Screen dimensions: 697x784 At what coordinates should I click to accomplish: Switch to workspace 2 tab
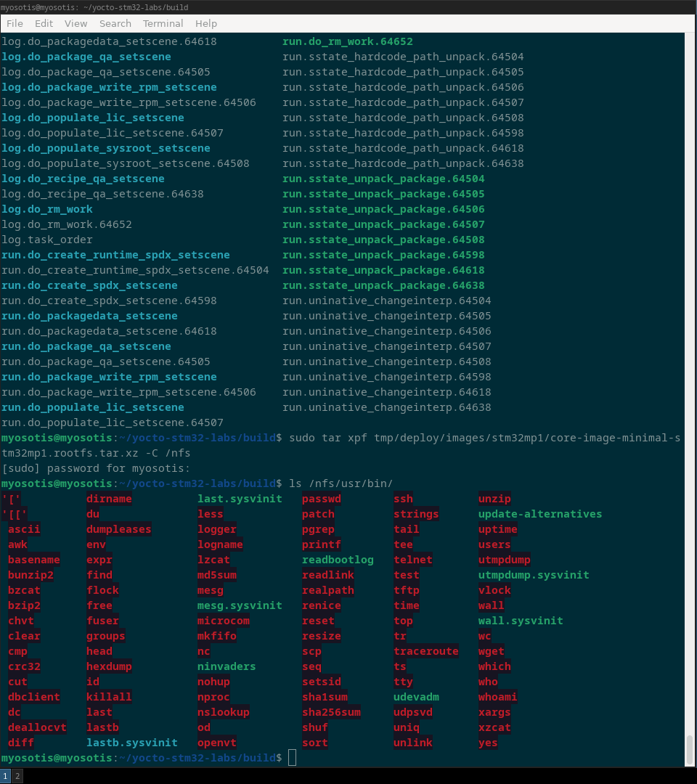[17, 776]
